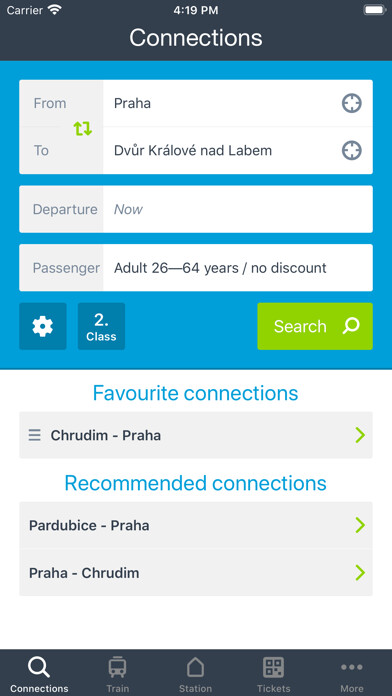Use current location for From station
This screenshot has height=696, width=392.
click(352, 103)
